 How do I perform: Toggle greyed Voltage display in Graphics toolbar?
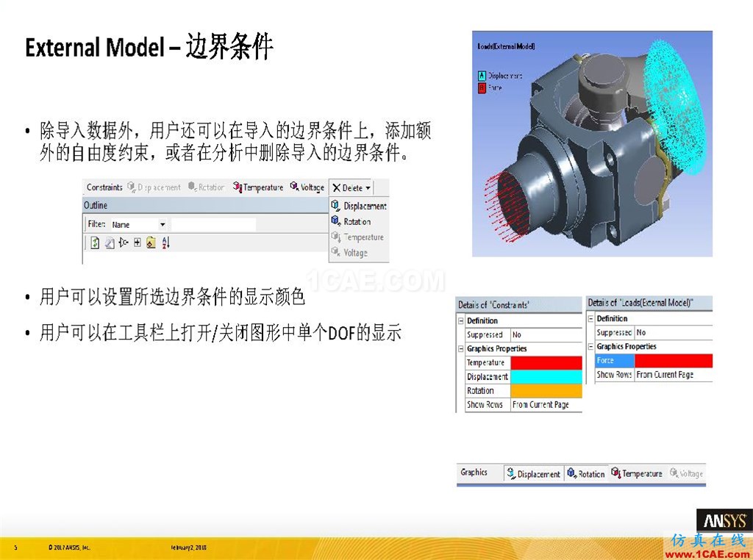(686, 473)
